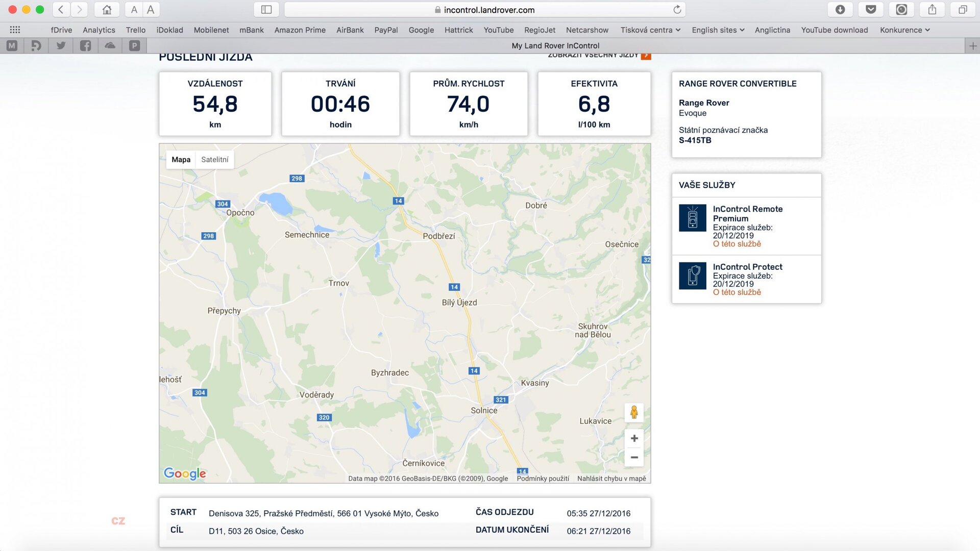980x551 pixels.
Task: Open the downloads icon in toolbar
Action: (840, 10)
